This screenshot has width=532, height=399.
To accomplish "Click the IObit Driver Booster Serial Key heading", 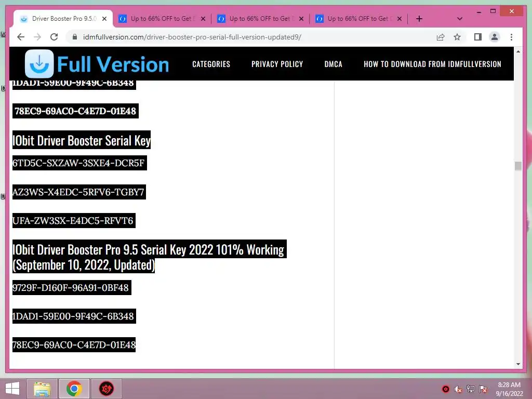I will click(82, 140).
